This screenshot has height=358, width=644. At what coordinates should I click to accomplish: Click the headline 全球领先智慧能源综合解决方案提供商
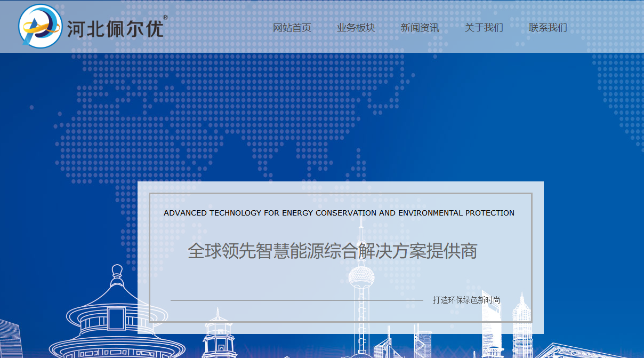[332, 251]
